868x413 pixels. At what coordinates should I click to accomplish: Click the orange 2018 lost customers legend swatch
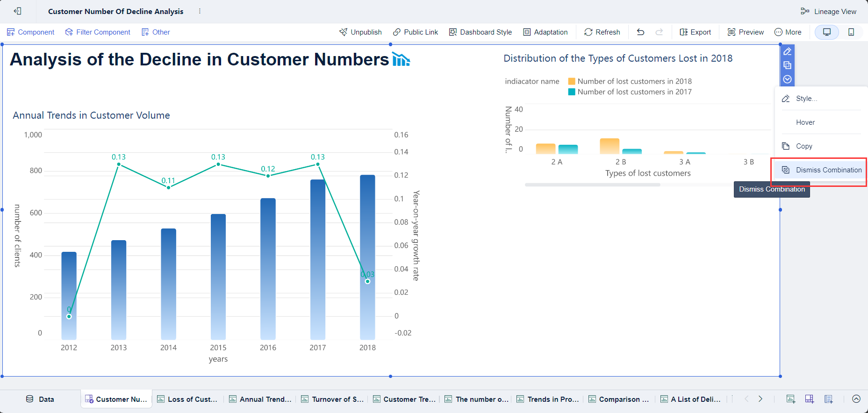(x=572, y=81)
